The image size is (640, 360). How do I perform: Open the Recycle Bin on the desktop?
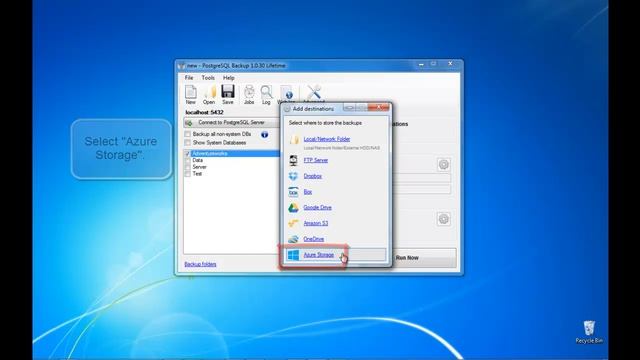[589, 331]
